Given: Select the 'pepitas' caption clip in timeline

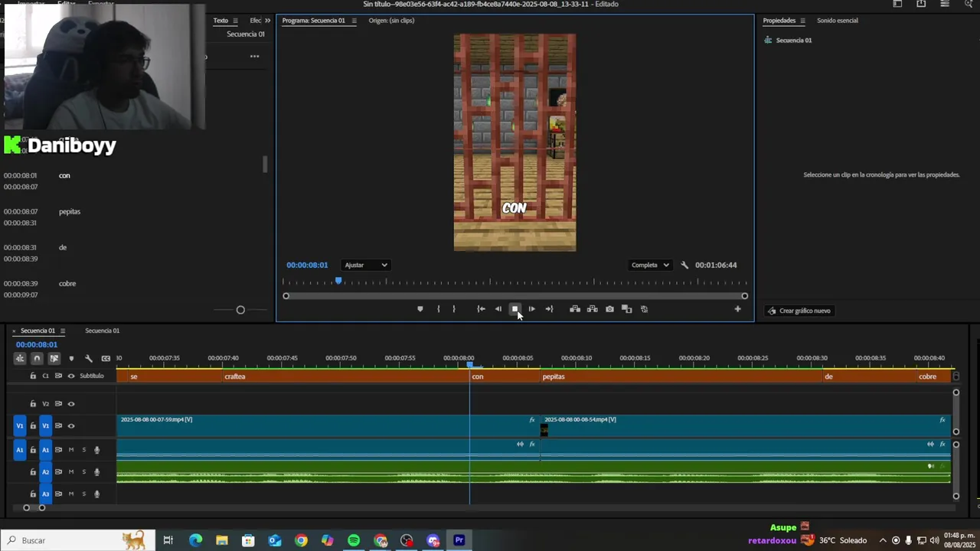Looking at the screenshot, I should coord(683,377).
